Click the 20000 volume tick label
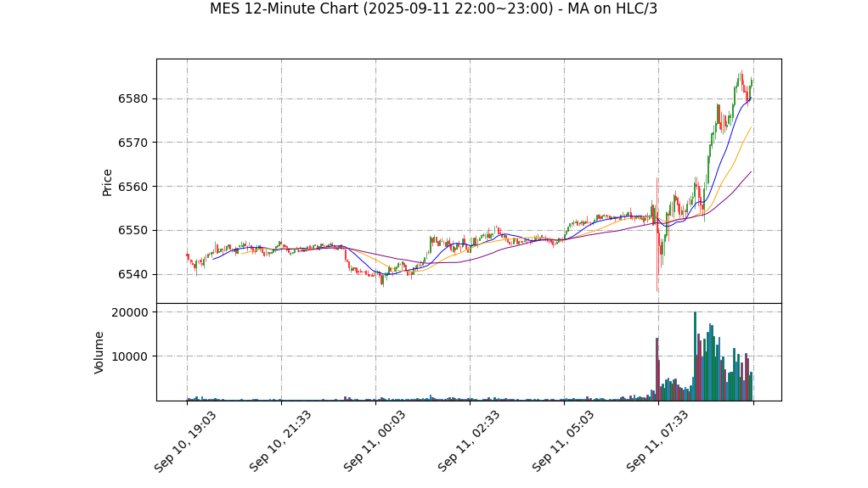The height and width of the screenshot is (488, 868). coord(130,312)
